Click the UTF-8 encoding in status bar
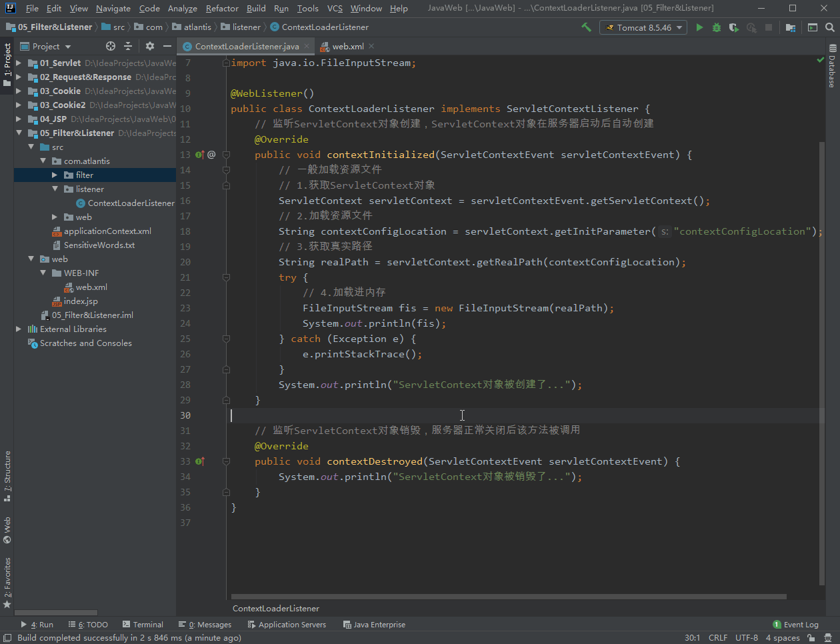Screen dimensions: 840x644 tap(747, 638)
